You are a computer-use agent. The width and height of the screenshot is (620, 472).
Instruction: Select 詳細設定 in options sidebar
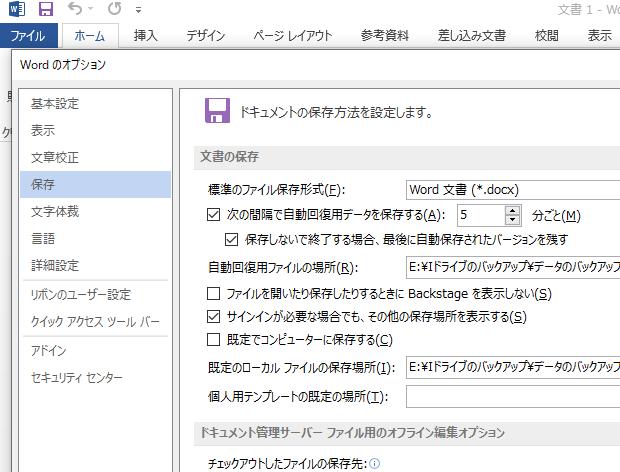pos(55,266)
